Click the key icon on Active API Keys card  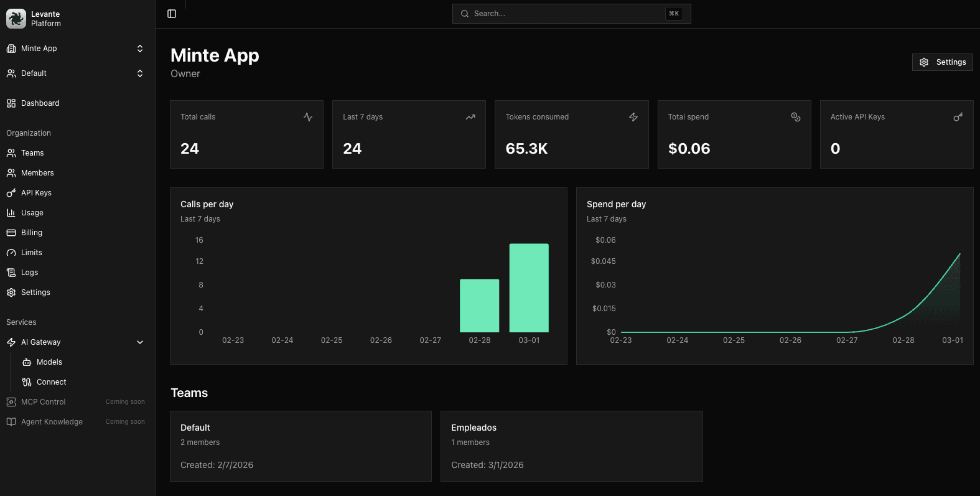(958, 117)
